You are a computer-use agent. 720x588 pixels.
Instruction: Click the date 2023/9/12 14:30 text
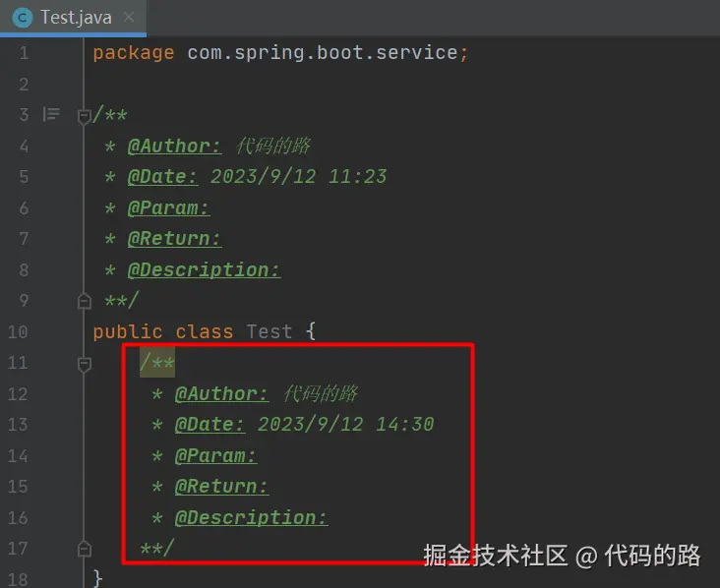click(345, 425)
